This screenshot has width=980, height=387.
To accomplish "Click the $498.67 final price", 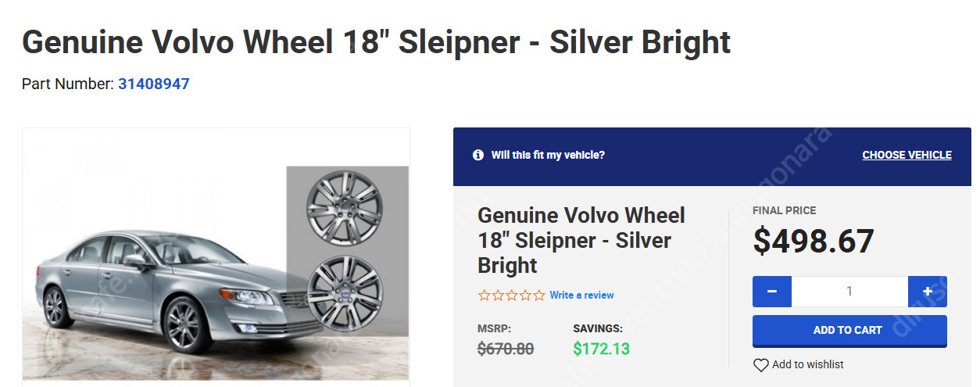I will (814, 242).
